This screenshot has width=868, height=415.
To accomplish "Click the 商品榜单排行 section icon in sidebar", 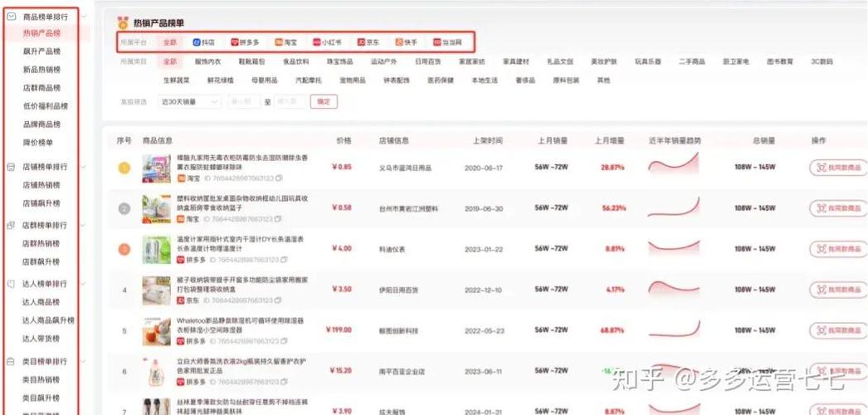I will (x=11, y=17).
